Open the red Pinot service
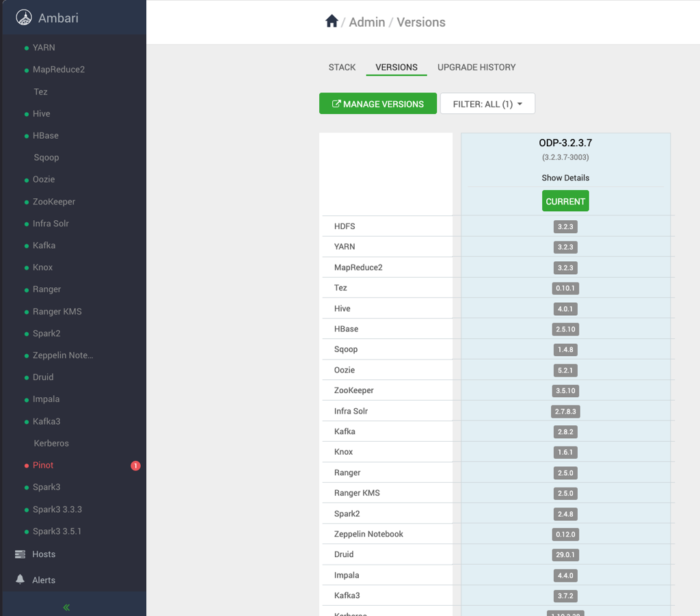 43,465
